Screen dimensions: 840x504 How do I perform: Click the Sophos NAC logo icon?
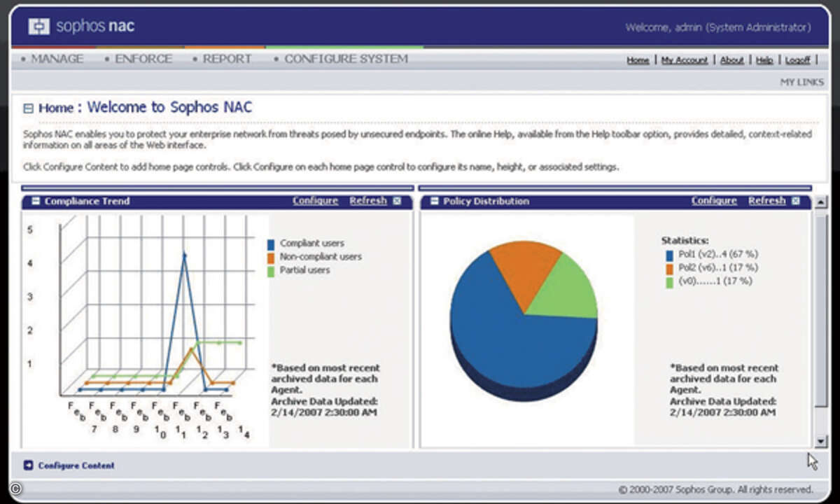(39, 27)
